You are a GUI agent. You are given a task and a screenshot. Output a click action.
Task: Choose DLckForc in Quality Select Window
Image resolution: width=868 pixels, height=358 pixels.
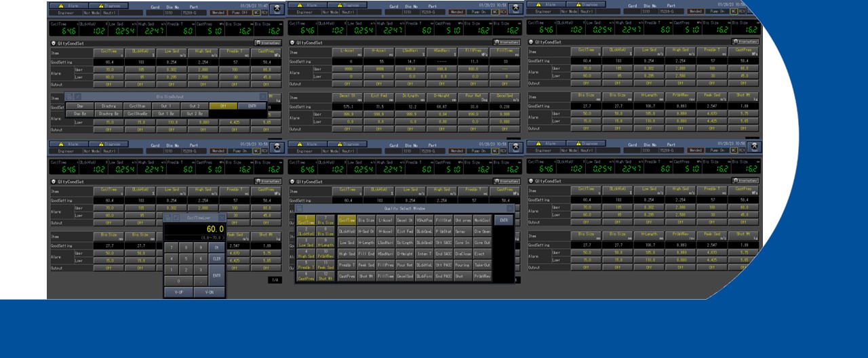tap(425, 276)
